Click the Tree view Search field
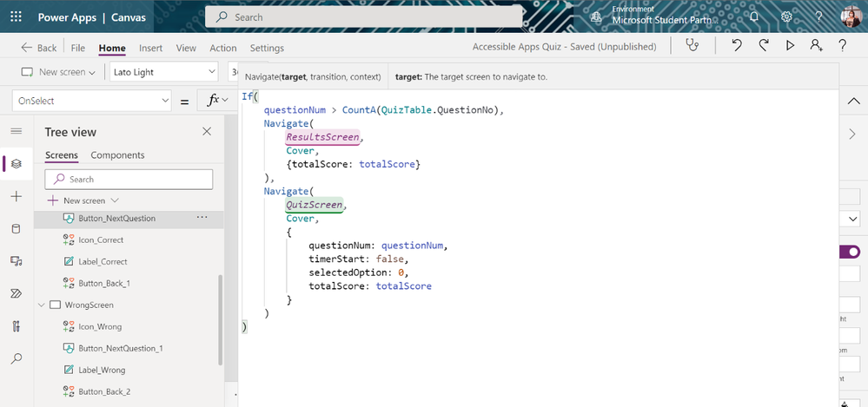Viewport: 868px width, 407px height. [x=129, y=179]
